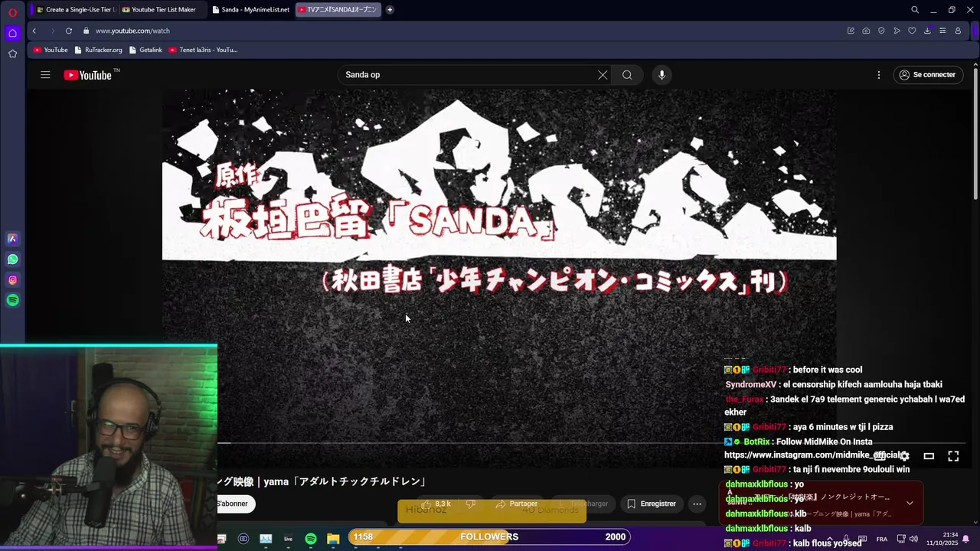Screen dimensions: 980x551
Task: Open the 21:34 clock and date
Action: tap(942, 539)
